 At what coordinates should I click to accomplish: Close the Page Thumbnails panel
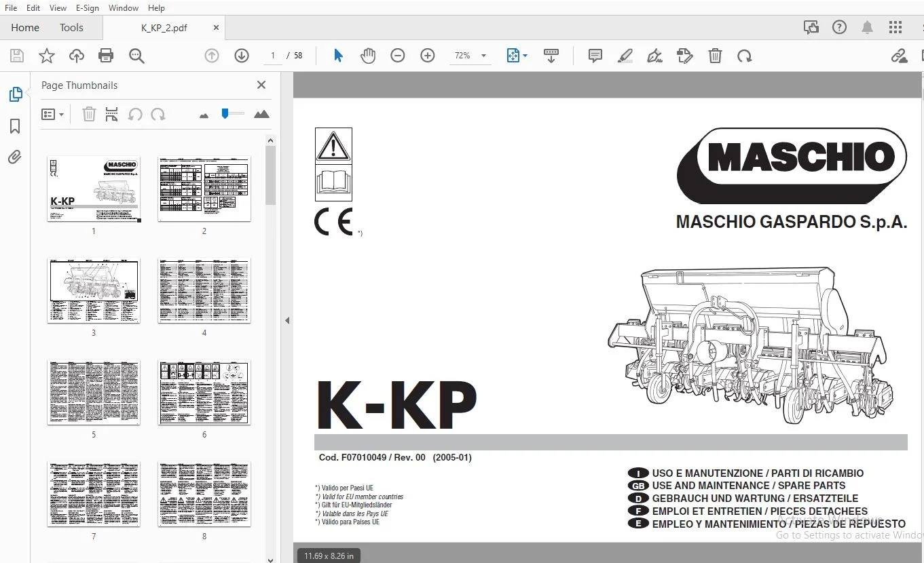coord(261,85)
